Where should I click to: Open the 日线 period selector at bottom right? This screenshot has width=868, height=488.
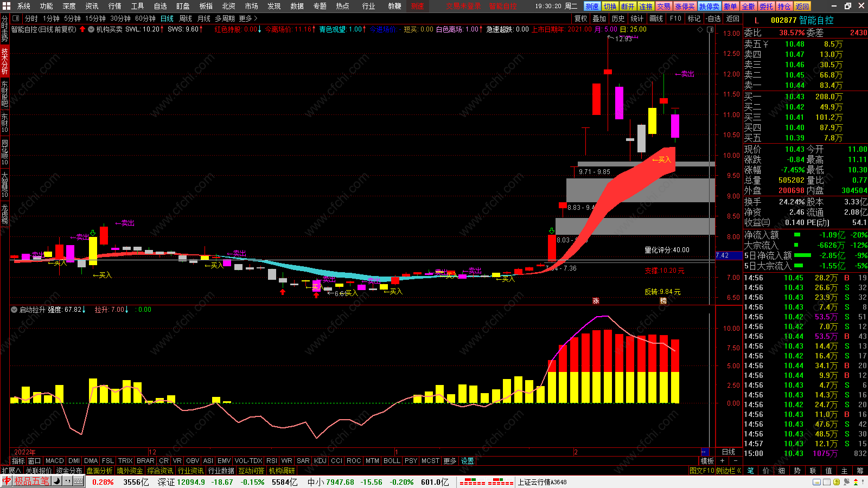(x=729, y=452)
